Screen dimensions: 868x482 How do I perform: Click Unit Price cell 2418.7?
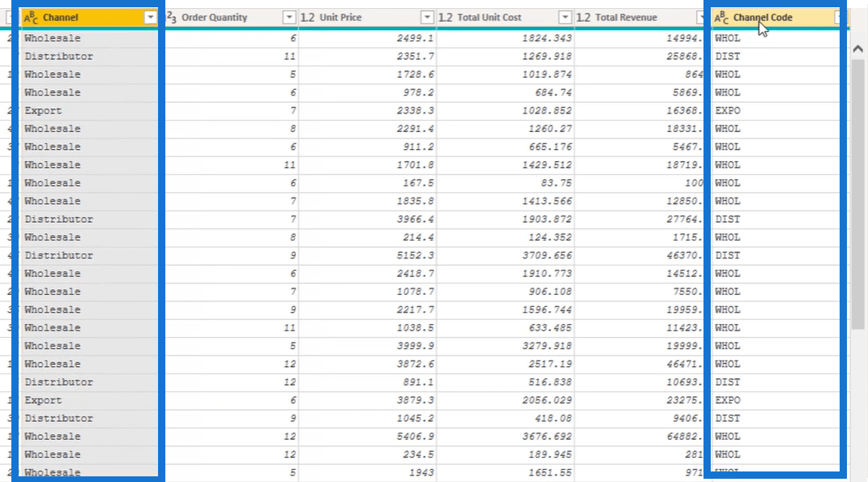point(368,273)
